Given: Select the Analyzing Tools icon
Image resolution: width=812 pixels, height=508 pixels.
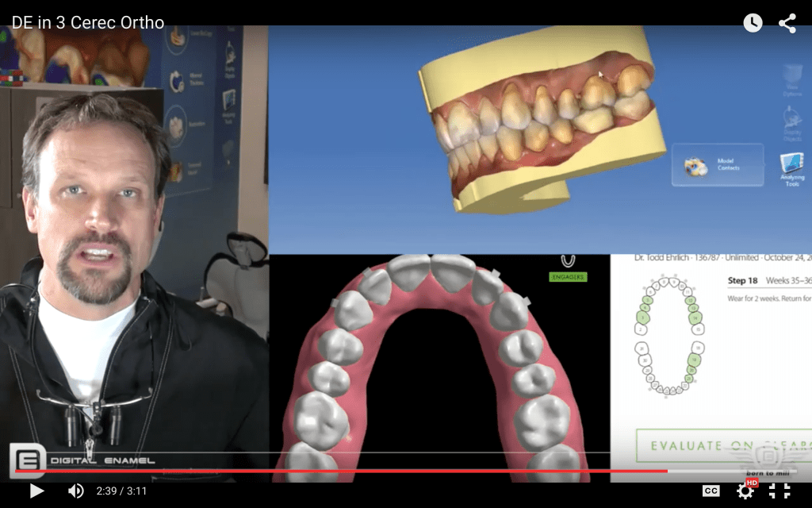Looking at the screenshot, I should (x=791, y=165).
